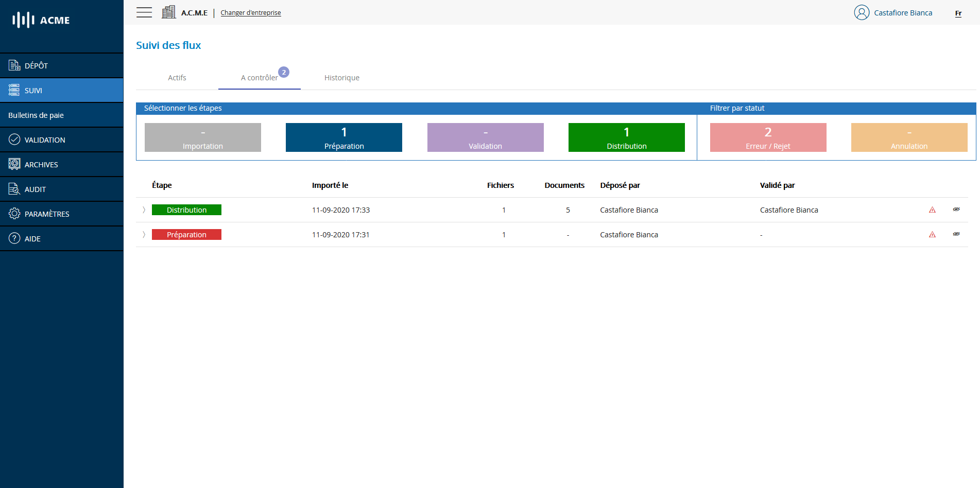Viewport: 980px width, 488px height.
Task: Click warning icon on Distribution row
Action: pyautogui.click(x=932, y=210)
